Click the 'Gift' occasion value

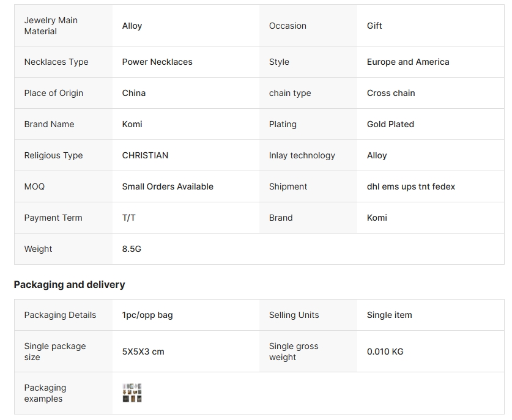click(x=374, y=26)
